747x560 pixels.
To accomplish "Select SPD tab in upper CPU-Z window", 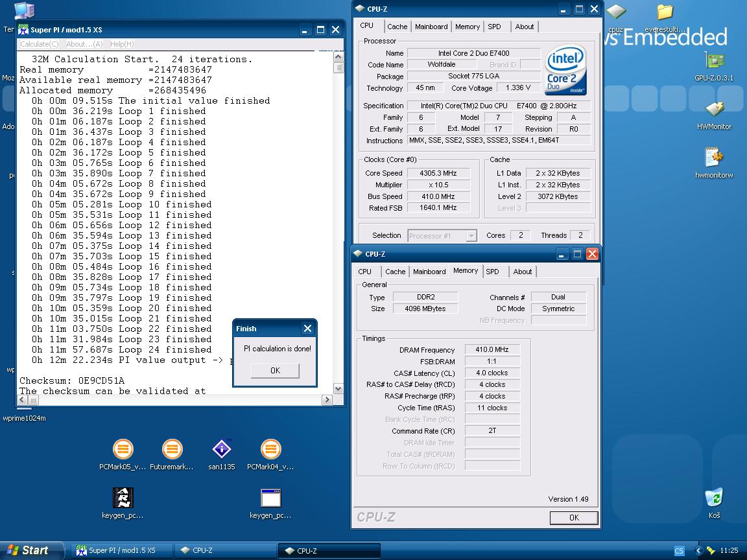I will (495, 27).
